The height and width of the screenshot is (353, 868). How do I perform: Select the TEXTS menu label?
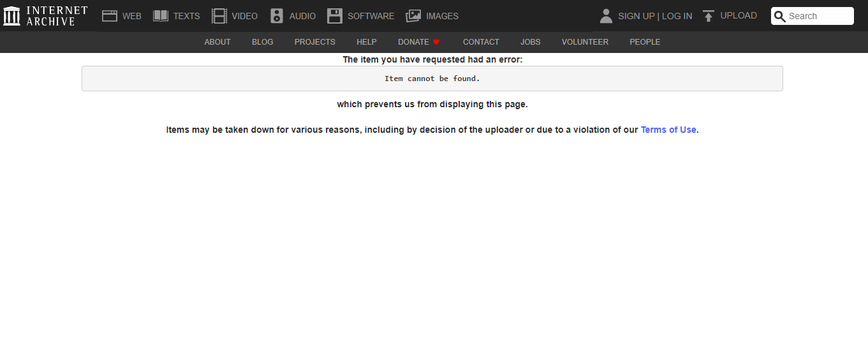point(187,16)
